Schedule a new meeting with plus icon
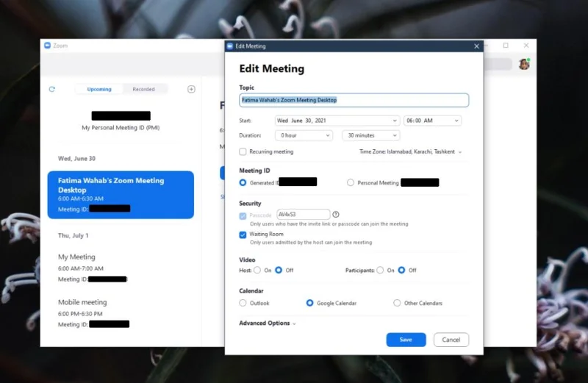 pos(191,89)
